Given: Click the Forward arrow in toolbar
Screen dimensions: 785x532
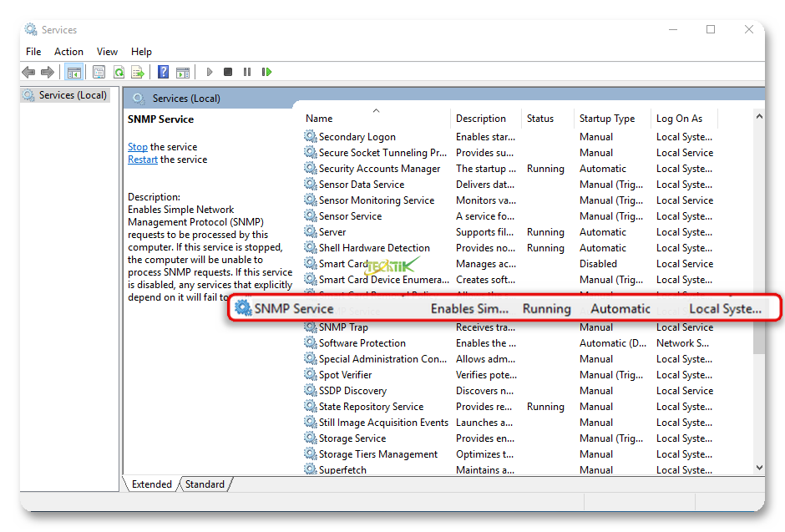Looking at the screenshot, I should (48, 73).
